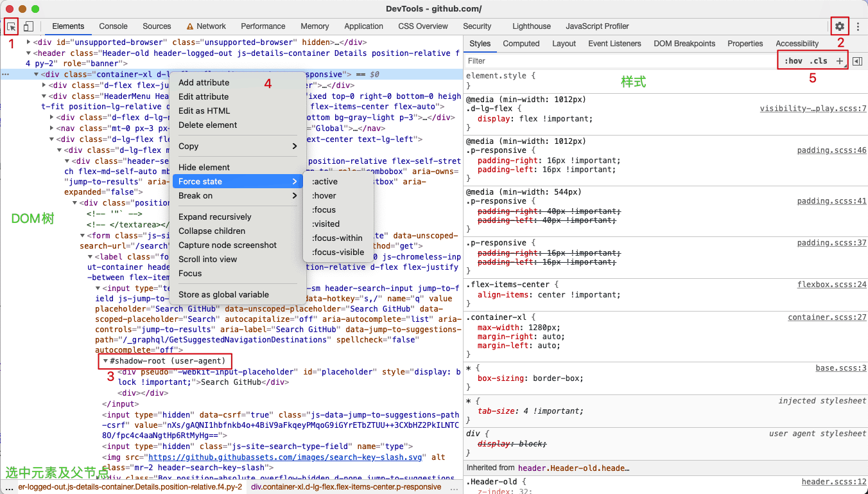Open the Force state submenu
Image resolution: width=868 pixels, height=494 pixels.
(x=238, y=181)
